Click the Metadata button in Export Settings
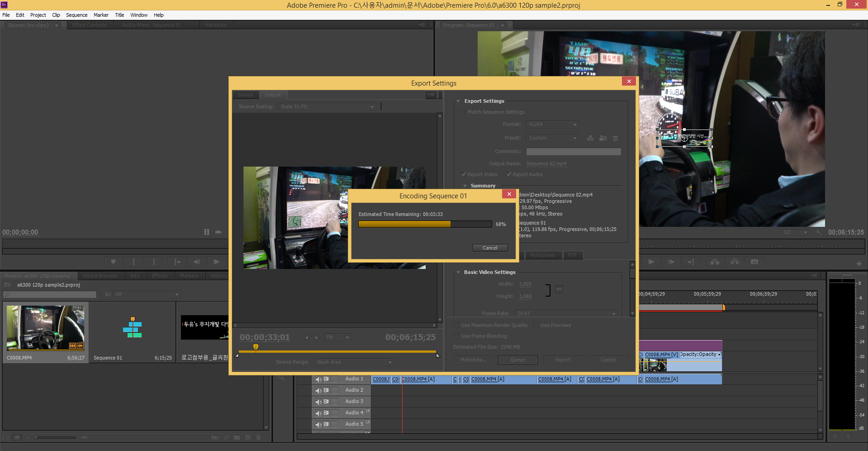Viewport: 868px width, 451px height. coord(473,360)
